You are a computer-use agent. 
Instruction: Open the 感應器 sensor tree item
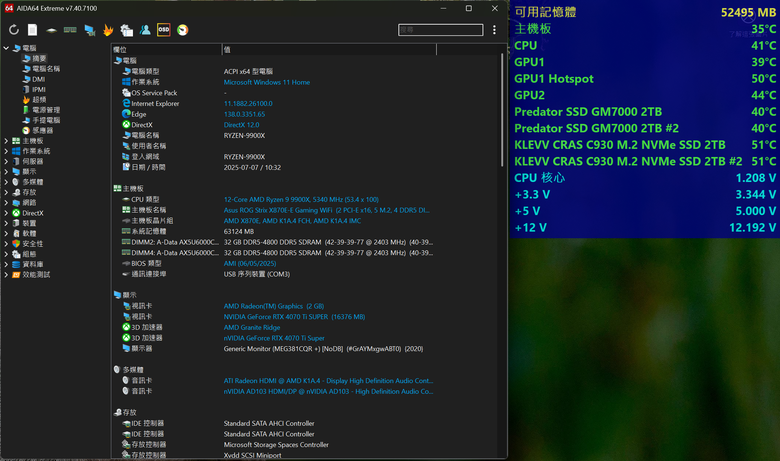pyautogui.click(x=42, y=130)
